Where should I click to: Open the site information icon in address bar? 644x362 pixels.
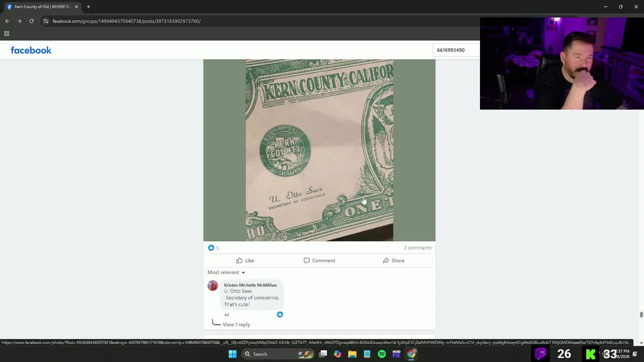click(46, 21)
